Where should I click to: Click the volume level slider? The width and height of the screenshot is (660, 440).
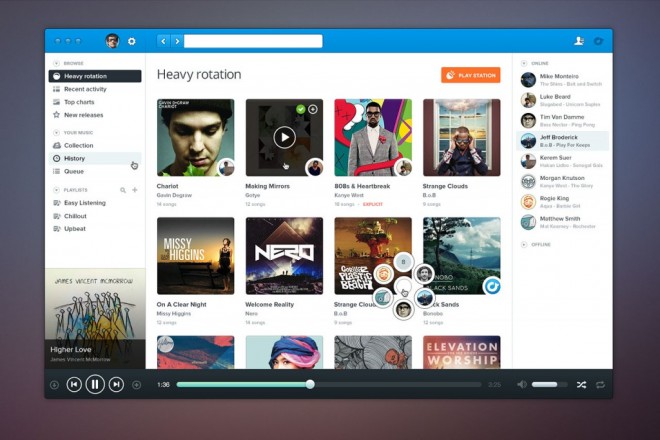point(549,384)
